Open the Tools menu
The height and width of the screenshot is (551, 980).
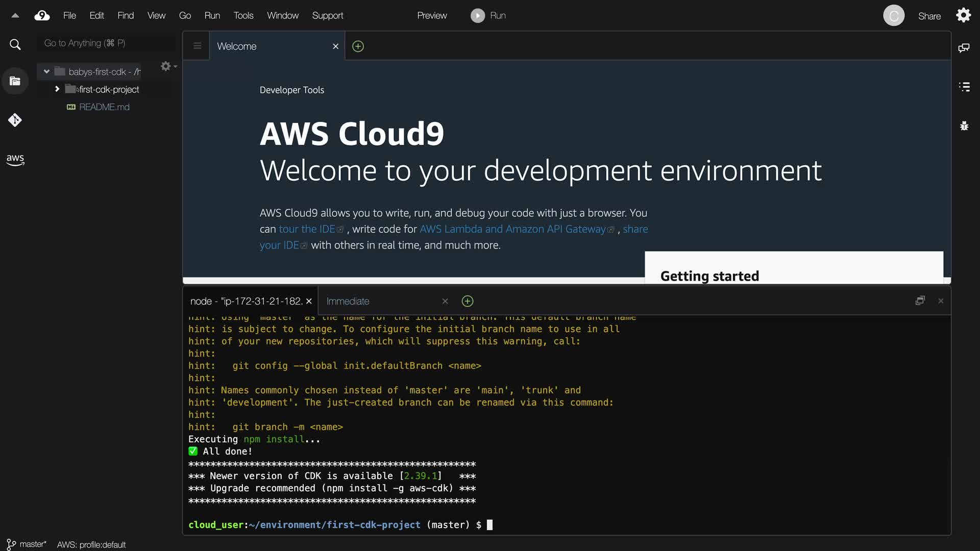coord(243,15)
